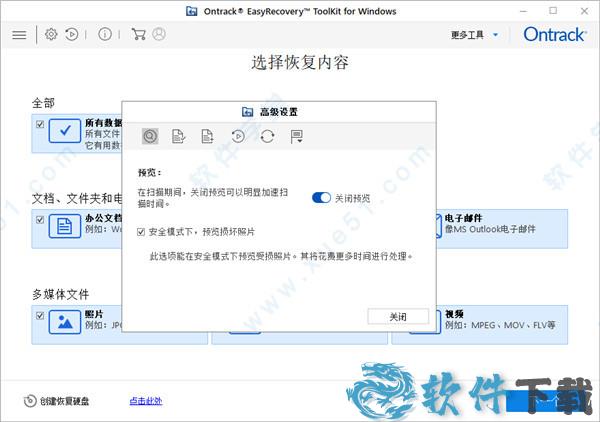Image resolution: width=600 pixels, height=422 pixels.
Task: Open the resume recovery tab in dialog
Action: [238, 136]
